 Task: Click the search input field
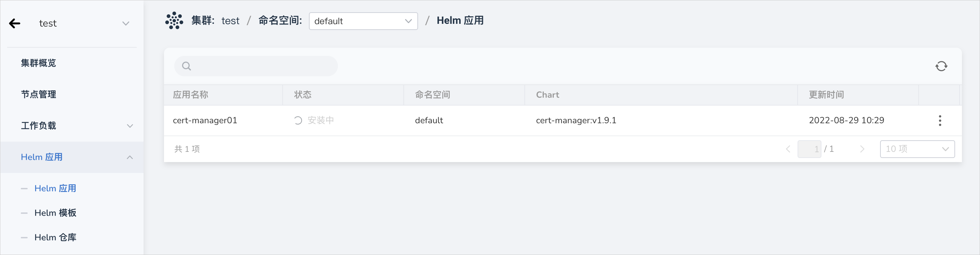256,66
